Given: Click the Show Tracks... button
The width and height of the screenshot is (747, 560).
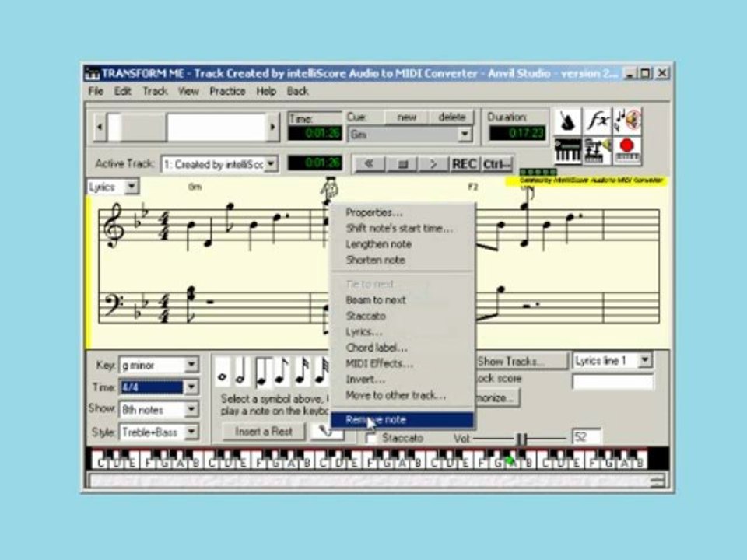Looking at the screenshot, I should [x=522, y=362].
